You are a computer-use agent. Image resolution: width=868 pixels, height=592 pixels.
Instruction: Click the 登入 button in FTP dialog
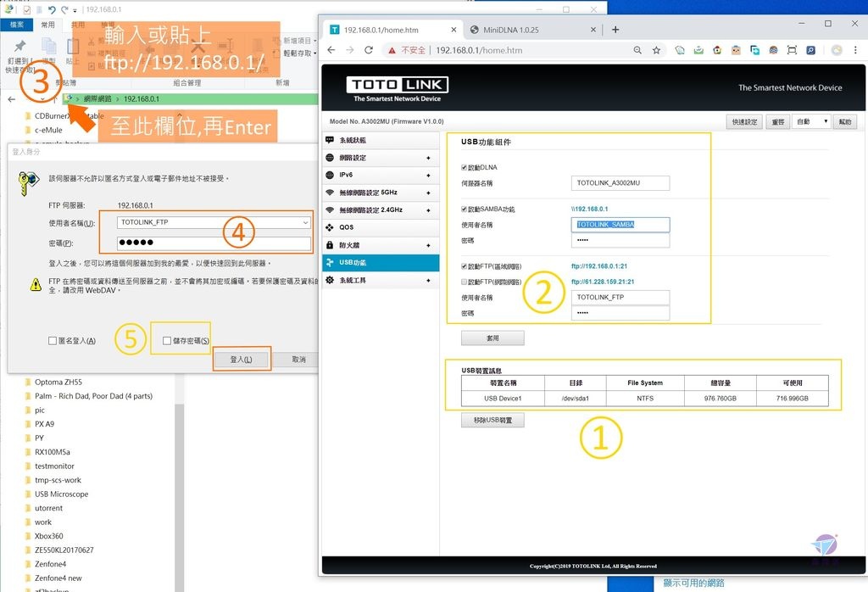[x=242, y=360]
